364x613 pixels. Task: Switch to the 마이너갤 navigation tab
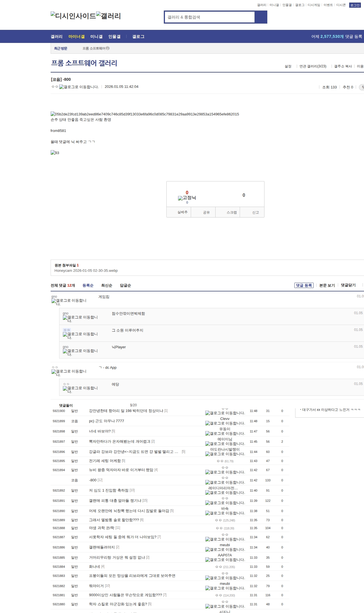click(76, 37)
